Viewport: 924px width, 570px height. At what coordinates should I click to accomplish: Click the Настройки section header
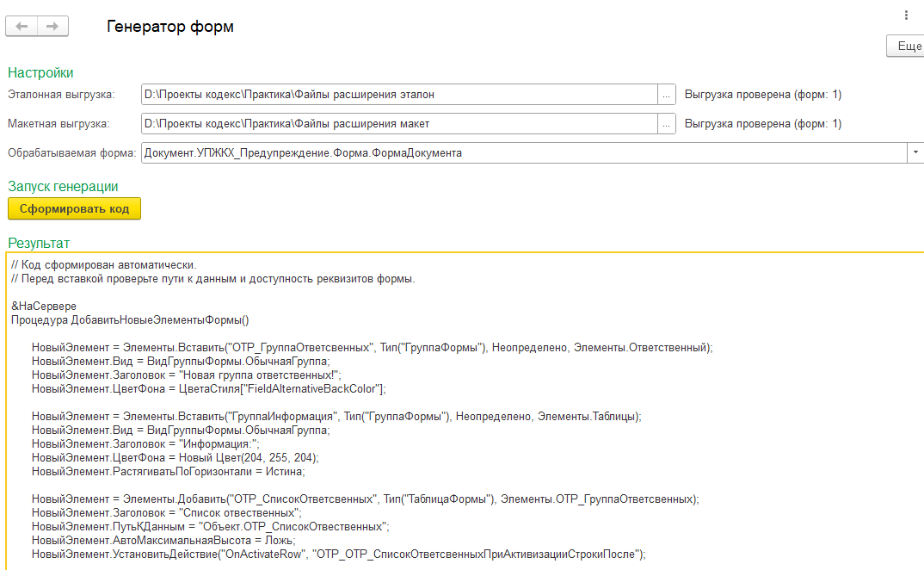[40, 72]
